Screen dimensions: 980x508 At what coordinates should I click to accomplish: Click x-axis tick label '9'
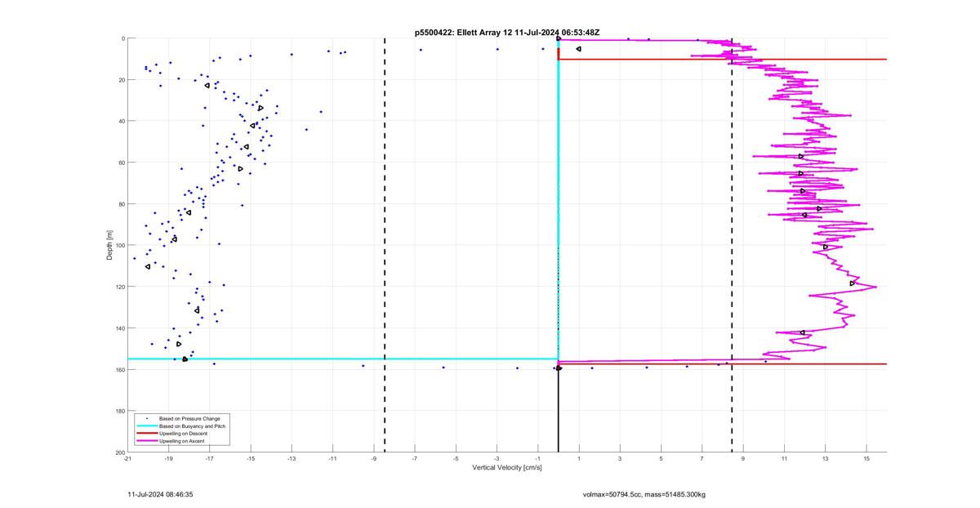click(743, 459)
